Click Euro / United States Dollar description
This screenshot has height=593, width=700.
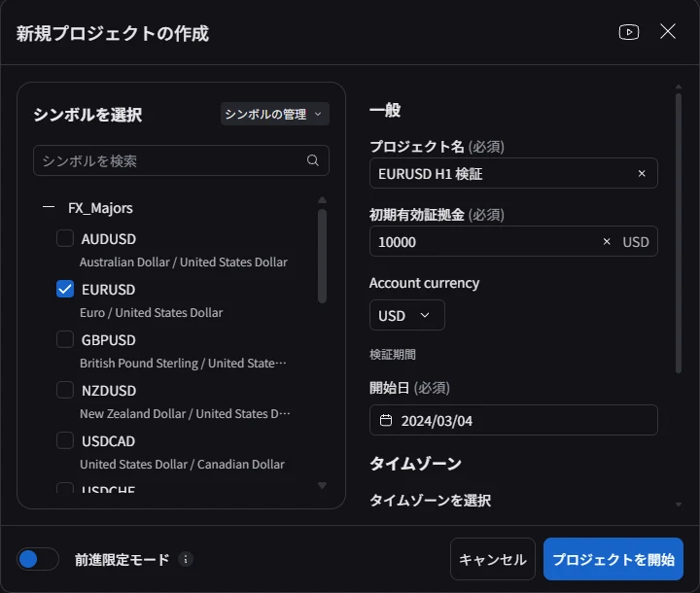coord(152,313)
